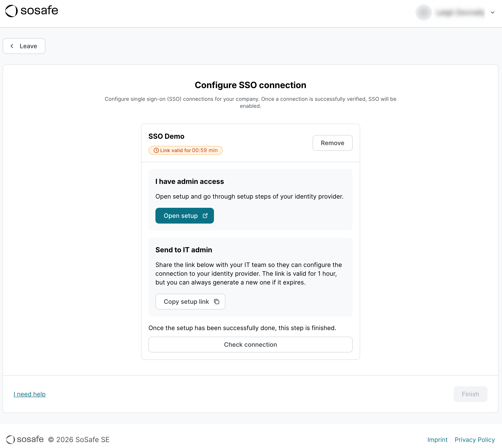Click the copy icon beside Copy setup link

[217, 302]
